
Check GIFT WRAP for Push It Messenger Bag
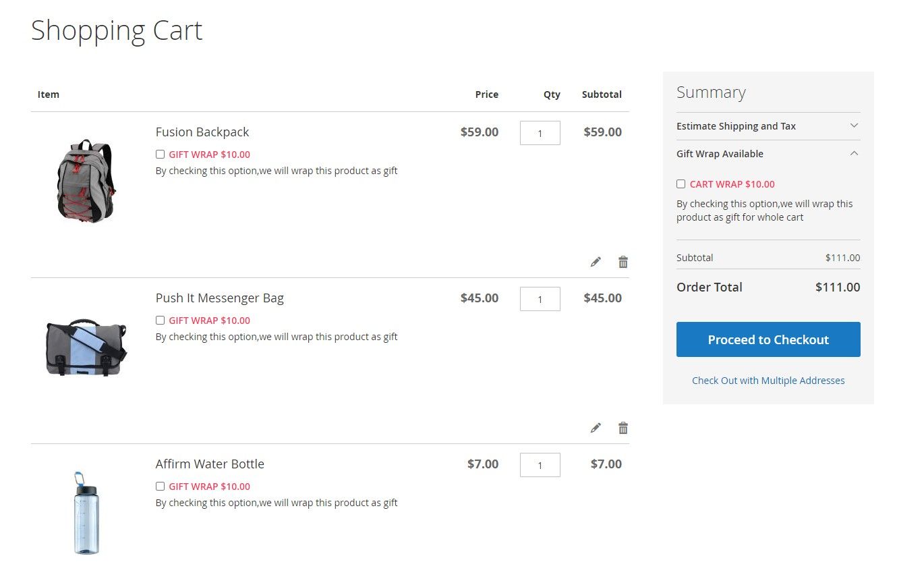click(x=160, y=320)
